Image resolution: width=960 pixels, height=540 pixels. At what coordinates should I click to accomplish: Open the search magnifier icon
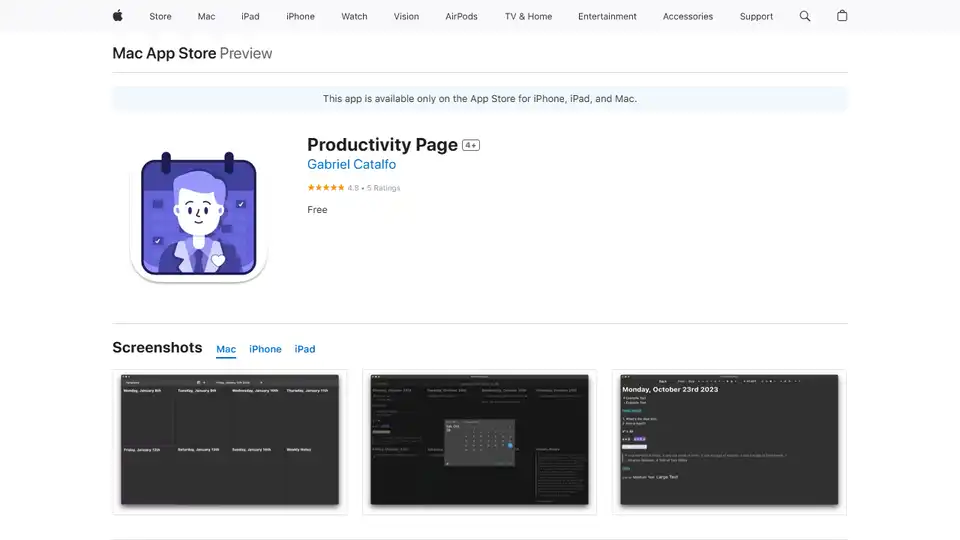(x=804, y=17)
